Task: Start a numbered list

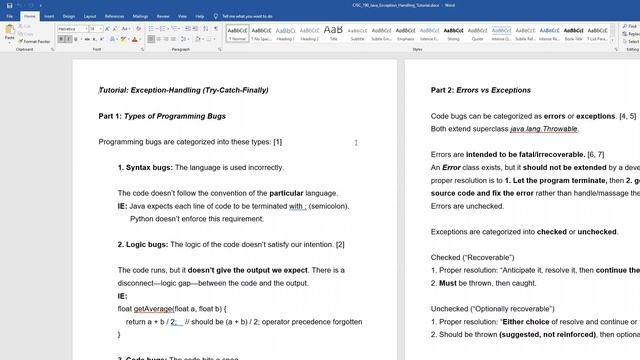Action: coord(162,29)
